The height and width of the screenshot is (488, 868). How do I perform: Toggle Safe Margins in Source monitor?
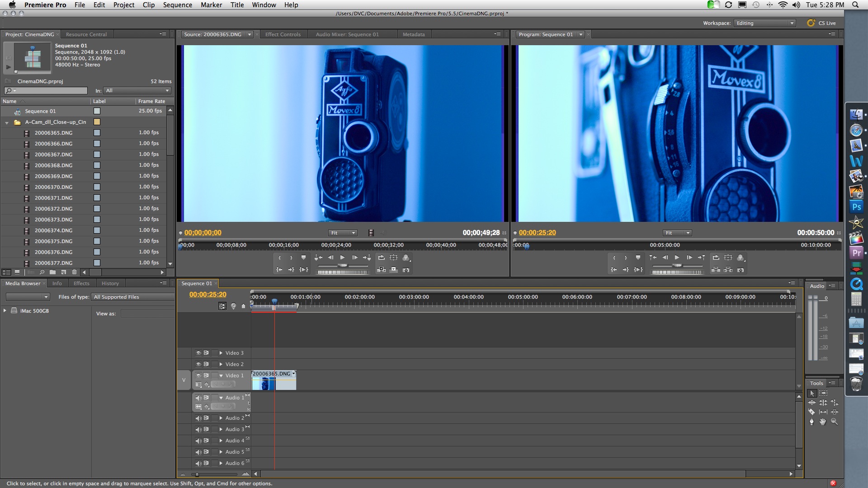pyautogui.click(x=394, y=258)
